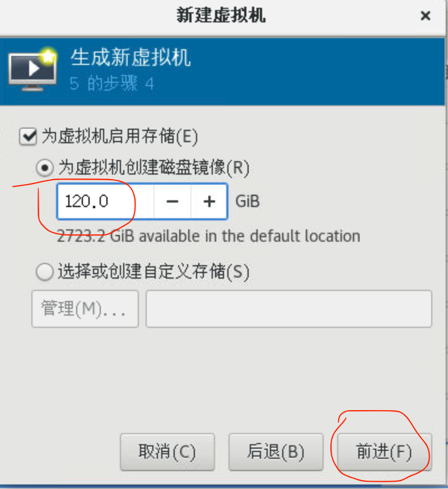This screenshot has width=448, height=489.
Task: Click the 为虚拟机启用存储(E) label text
Action: [x=120, y=137]
